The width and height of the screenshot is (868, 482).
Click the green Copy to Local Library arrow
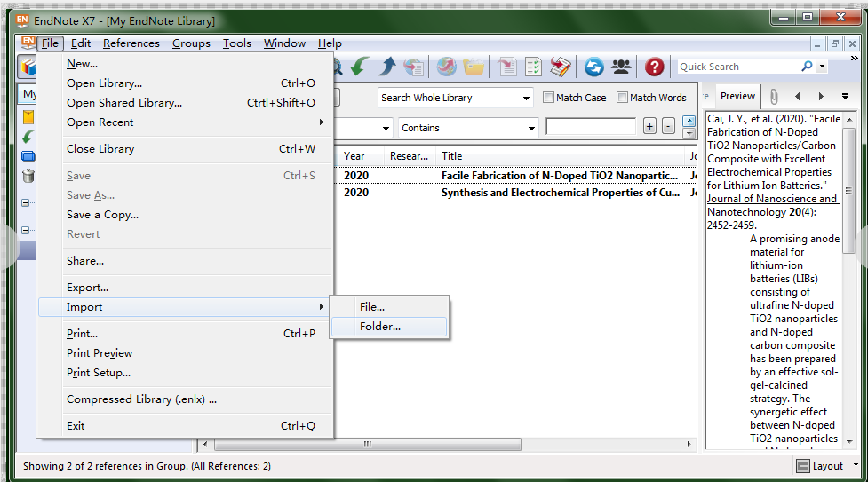(x=361, y=67)
